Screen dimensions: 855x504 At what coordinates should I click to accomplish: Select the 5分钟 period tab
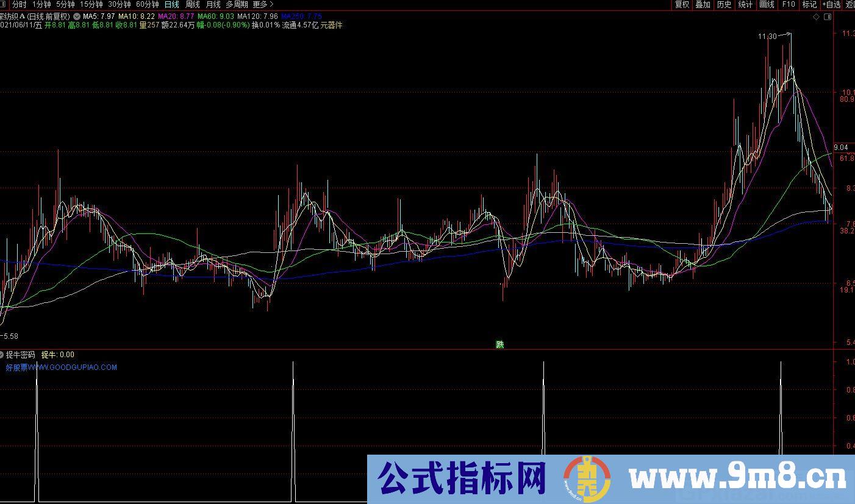(x=65, y=4)
